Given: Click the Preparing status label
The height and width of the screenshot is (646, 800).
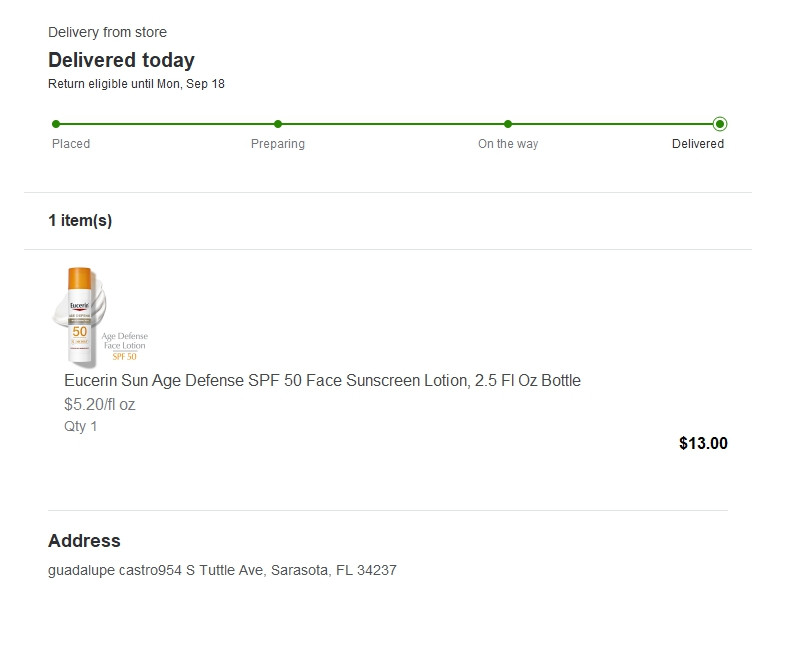Looking at the screenshot, I should click(x=278, y=144).
